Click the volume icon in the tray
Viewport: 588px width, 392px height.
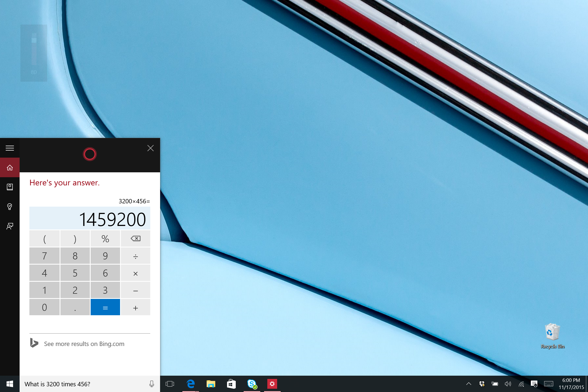pos(508,384)
